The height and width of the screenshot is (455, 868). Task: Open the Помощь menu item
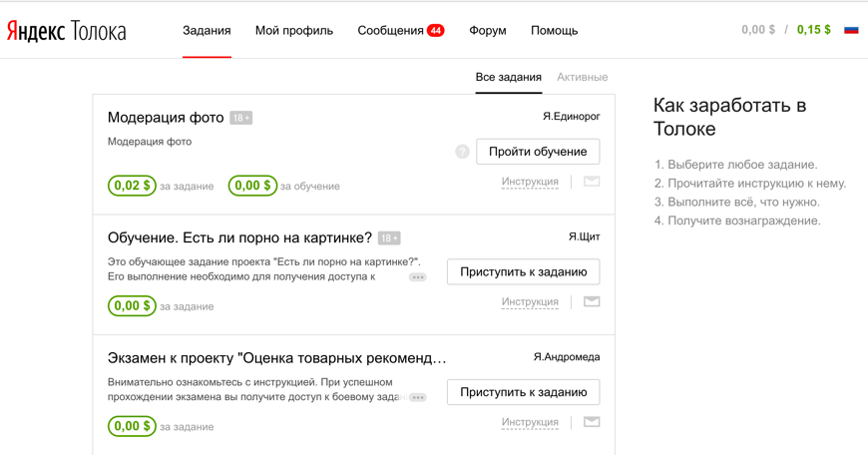tap(554, 31)
